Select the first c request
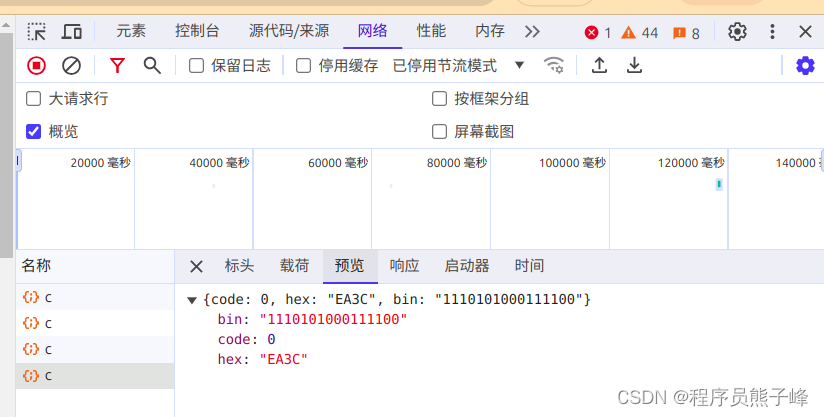Viewport: 824px width, 417px height. pos(95,297)
